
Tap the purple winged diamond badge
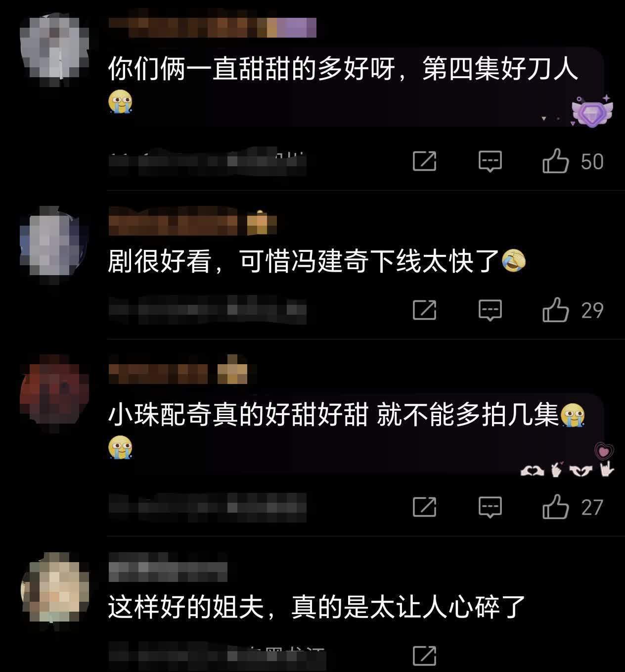click(x=592, y=111)
